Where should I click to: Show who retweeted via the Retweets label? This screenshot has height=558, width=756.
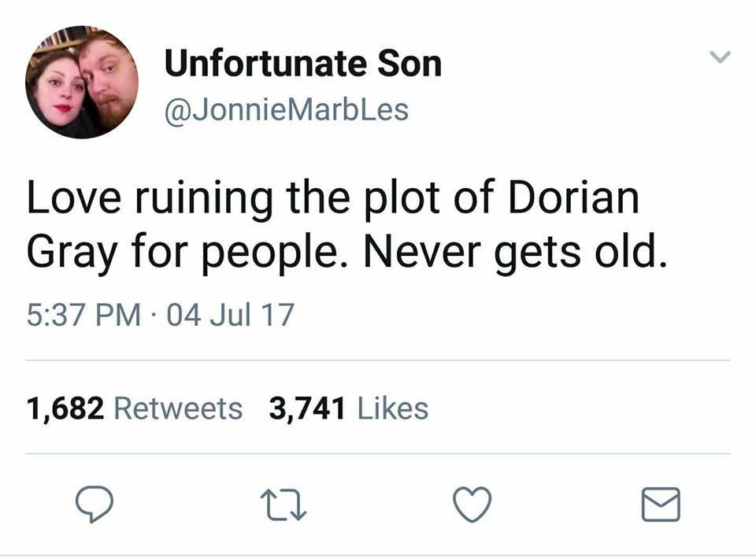pyautogui.click(x=178, y=408)
